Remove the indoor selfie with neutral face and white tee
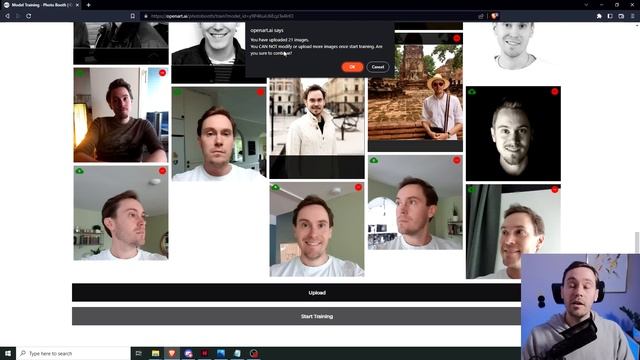Image resolution: width=640 pixels, height=360 pixels. pyautogui.click(x=260, y=92)
